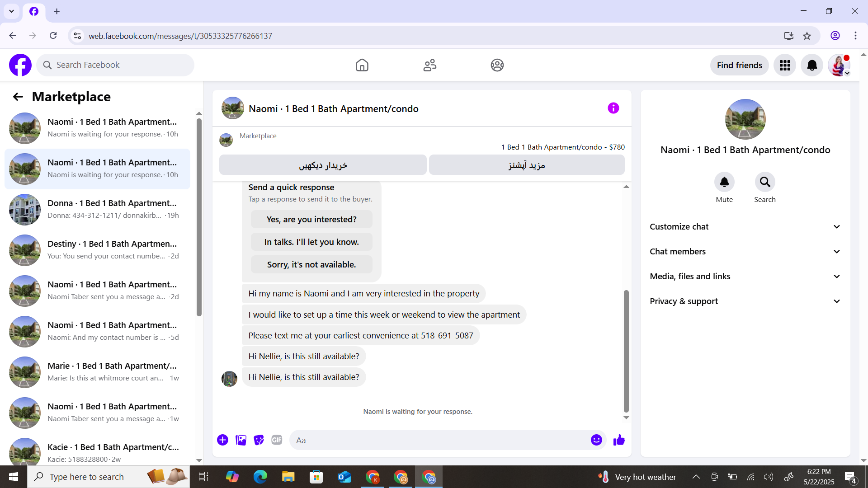Show hidden system tray icons
The height and width of the screenshot is (488, 868).
click(696, 477)
